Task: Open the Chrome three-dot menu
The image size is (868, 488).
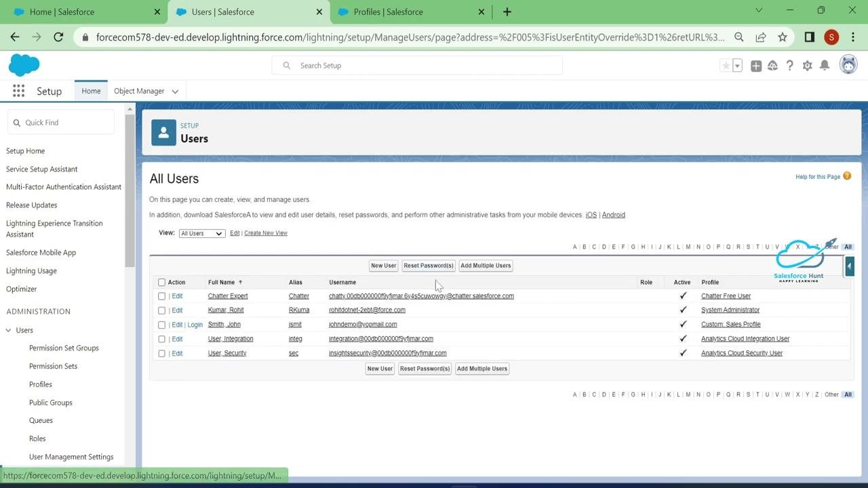Action: pos(853,37)
